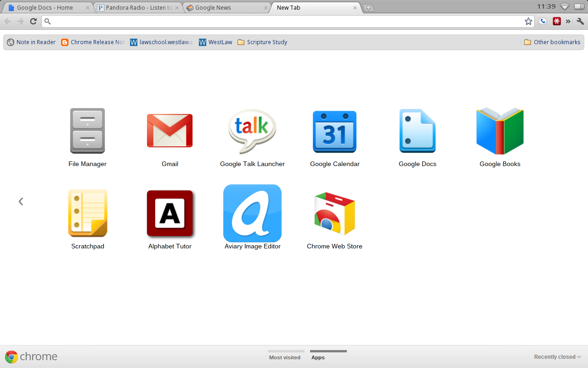Click the browser back arrow

[x=8, y=21]
